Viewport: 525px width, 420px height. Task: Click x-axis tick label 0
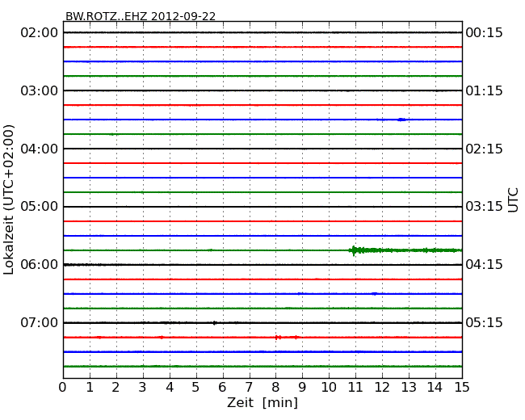[x=63, y=388]
